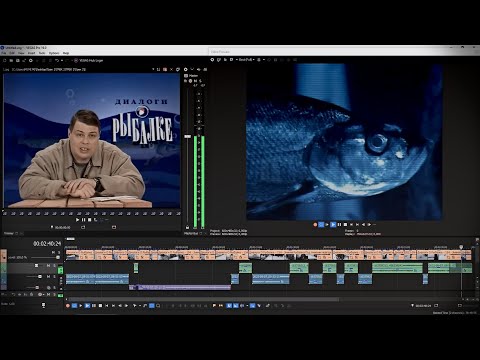
Task: Open project Properties gear in main toolbar
Action: click(x=31, y=60)
